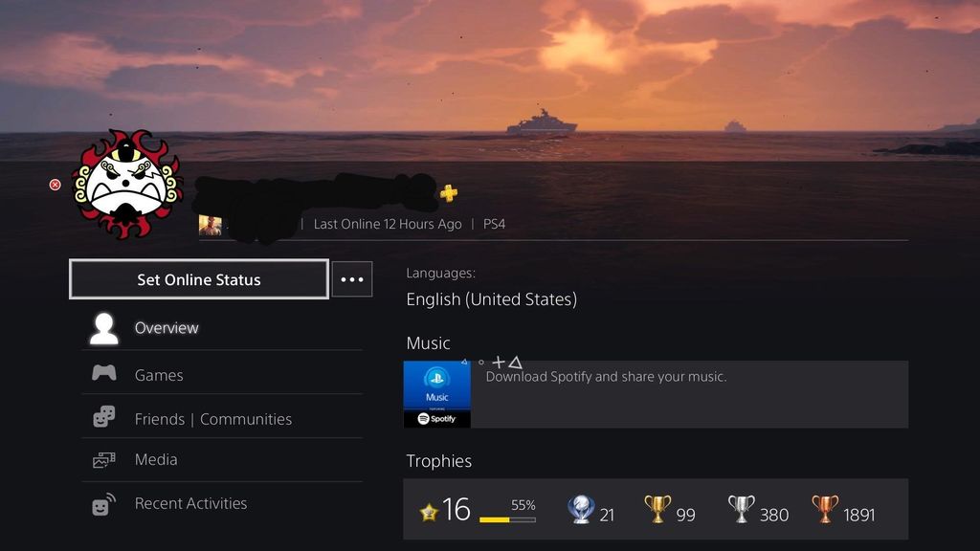Click the trophy level progress bar

pyautogui.click(x=507, y=519)
